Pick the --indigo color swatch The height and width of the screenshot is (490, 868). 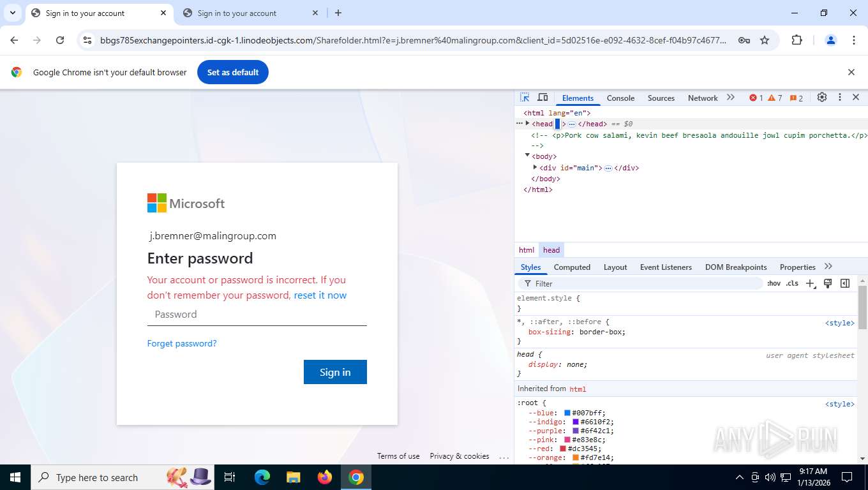point(576,422)
